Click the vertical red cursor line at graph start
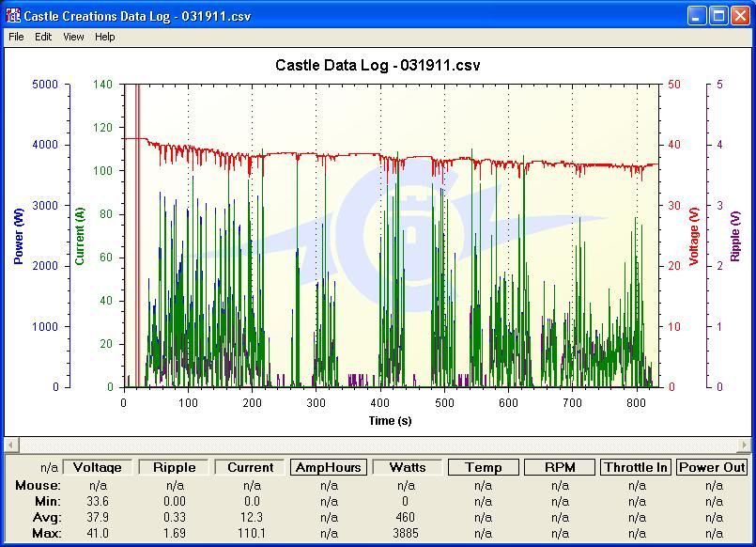 click(138, 235)
